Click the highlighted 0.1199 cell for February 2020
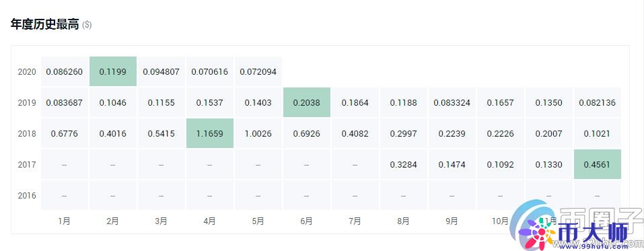644x251 pixels. tap(112, 71)
